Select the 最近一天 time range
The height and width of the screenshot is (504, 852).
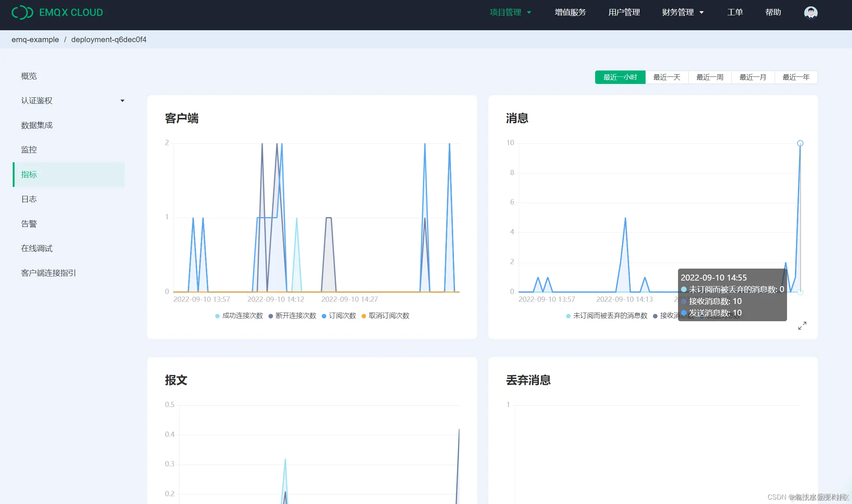[667, 77]
